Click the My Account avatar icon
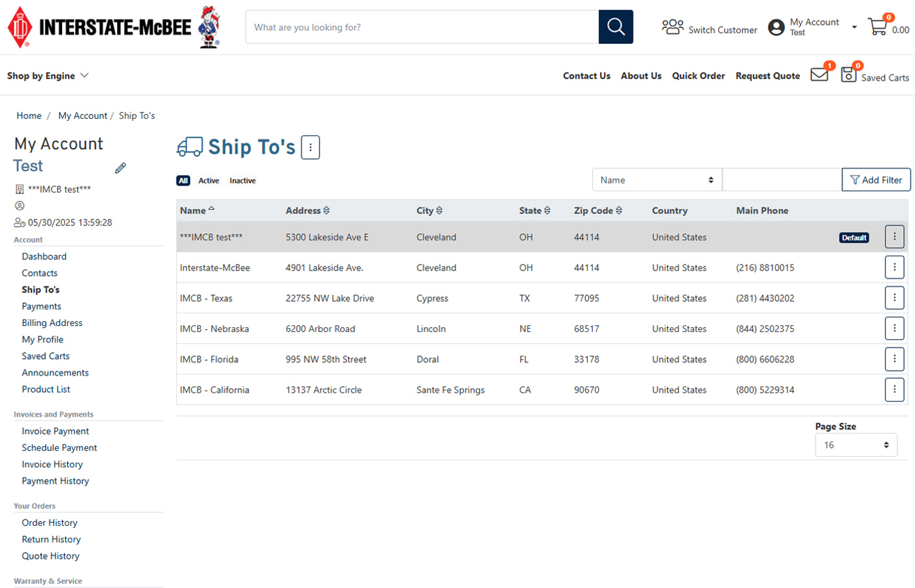This screenshot has height=588, width=915. pos(776,27)
